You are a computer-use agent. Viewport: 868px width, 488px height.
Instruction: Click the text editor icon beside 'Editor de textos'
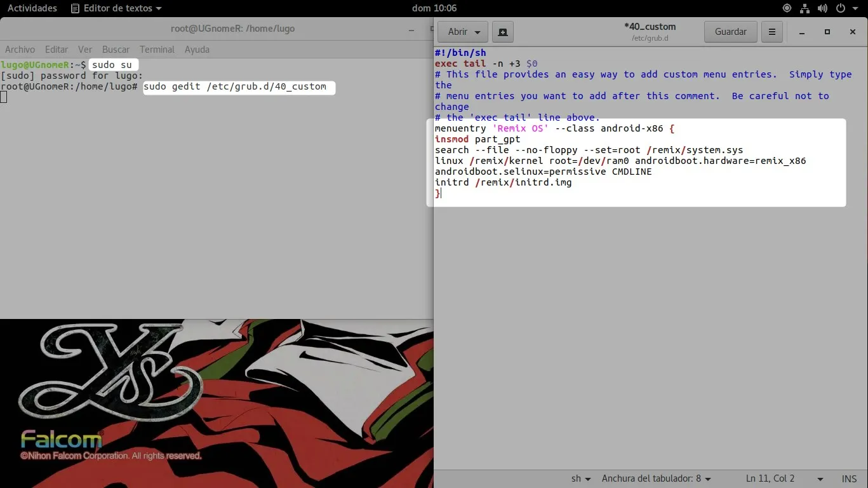[75, 8]
